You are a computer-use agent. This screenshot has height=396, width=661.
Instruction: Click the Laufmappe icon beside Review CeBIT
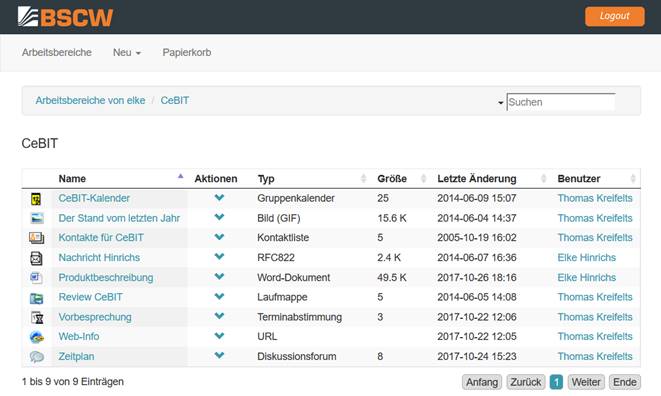pos(37,298)
